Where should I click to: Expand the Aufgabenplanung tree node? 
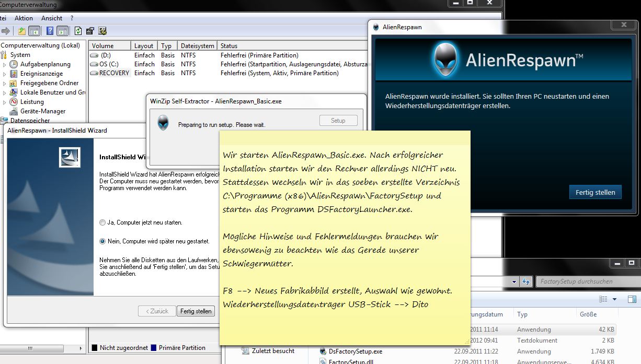(5, 64)
